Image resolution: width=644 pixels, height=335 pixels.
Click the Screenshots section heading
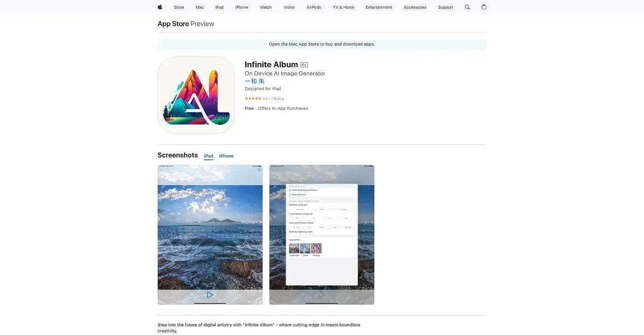(x=178, y=155)
